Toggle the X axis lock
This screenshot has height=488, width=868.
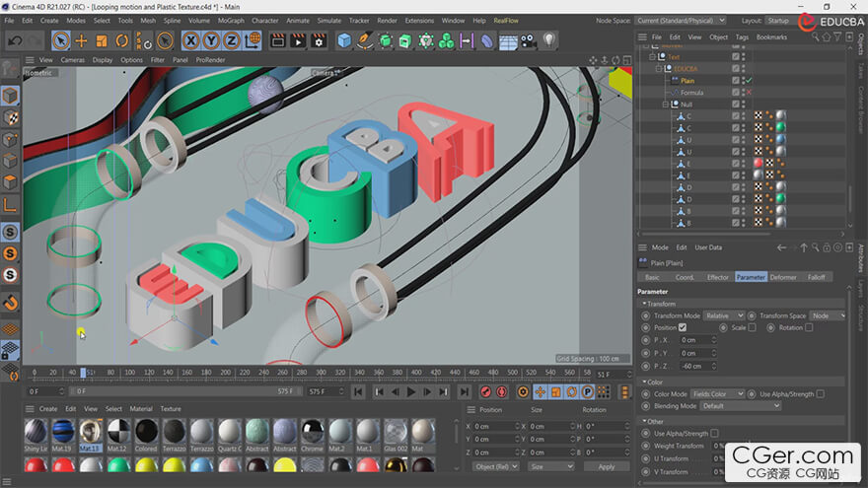[x=191, y=41]
